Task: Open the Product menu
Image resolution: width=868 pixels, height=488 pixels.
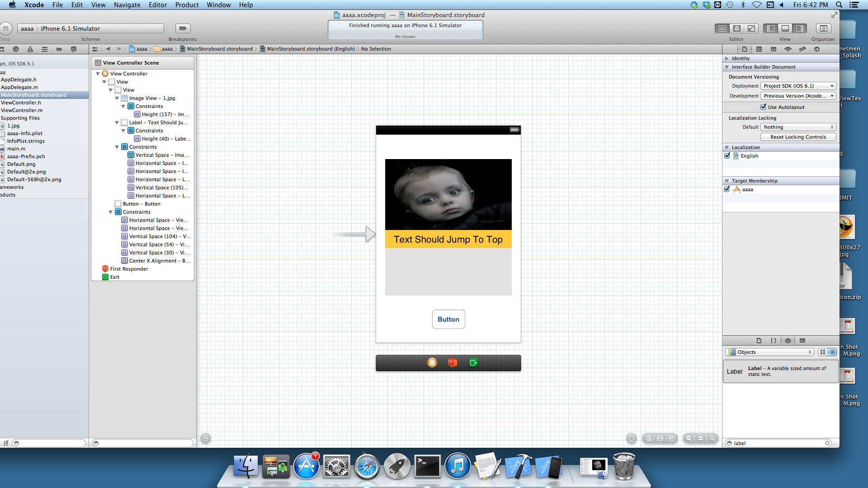Action: click(187, 5)
